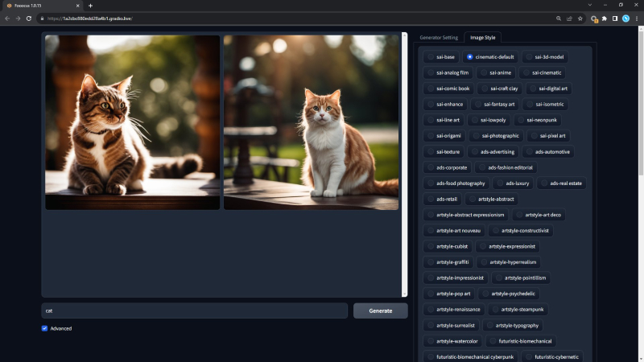644x362 pixels.
Task: Click the prompt field containing cat
Action: click(x=194, y=311)
